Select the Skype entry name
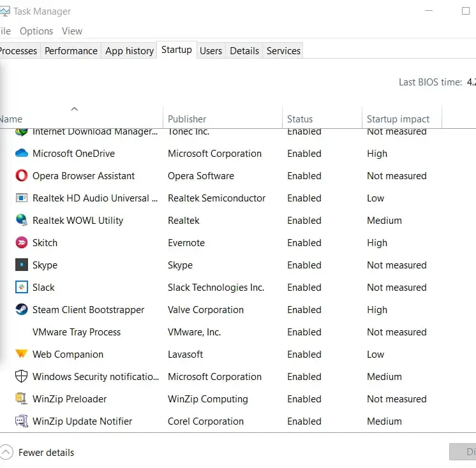Screen dimensions: 476x468 (45, 265)
